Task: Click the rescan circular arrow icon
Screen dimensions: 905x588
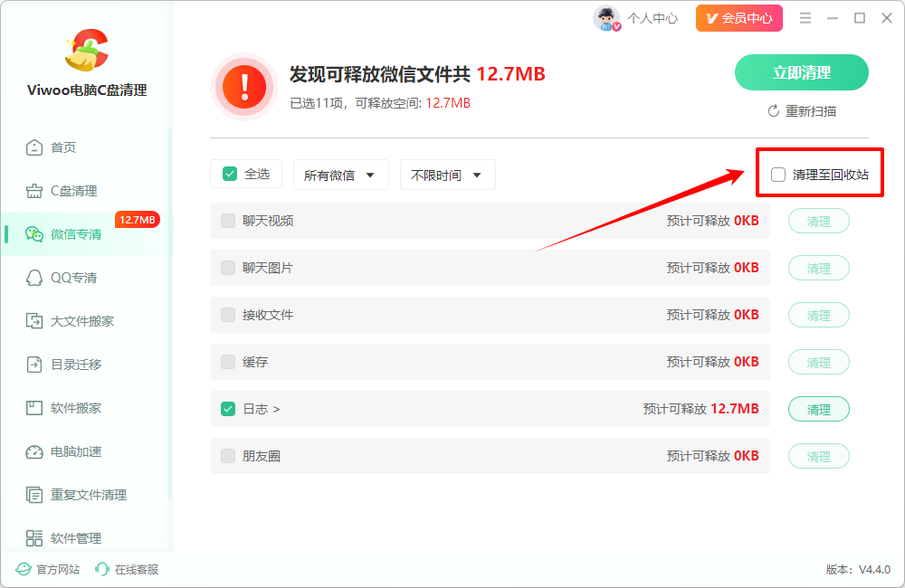Action: pyautogui.click(x=774, y=111)
